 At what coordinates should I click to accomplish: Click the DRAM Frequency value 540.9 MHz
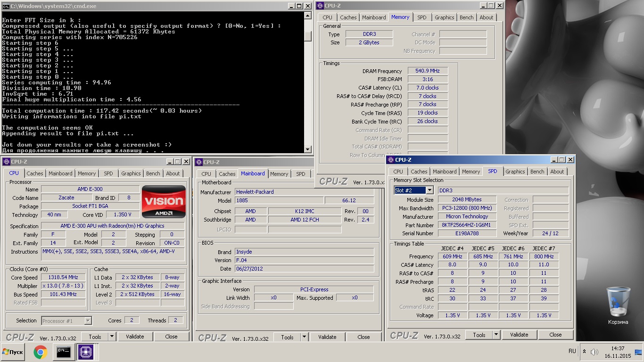[428, 71]
